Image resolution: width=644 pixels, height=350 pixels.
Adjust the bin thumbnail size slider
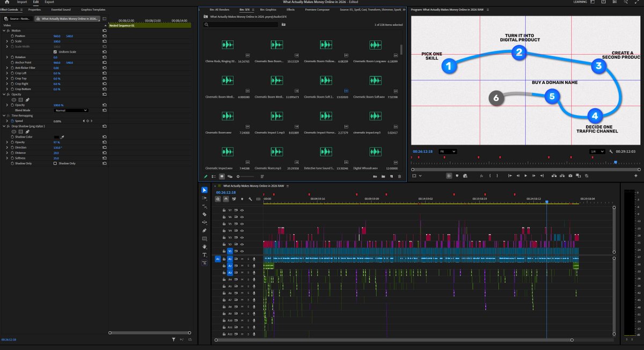pos(245,176)
